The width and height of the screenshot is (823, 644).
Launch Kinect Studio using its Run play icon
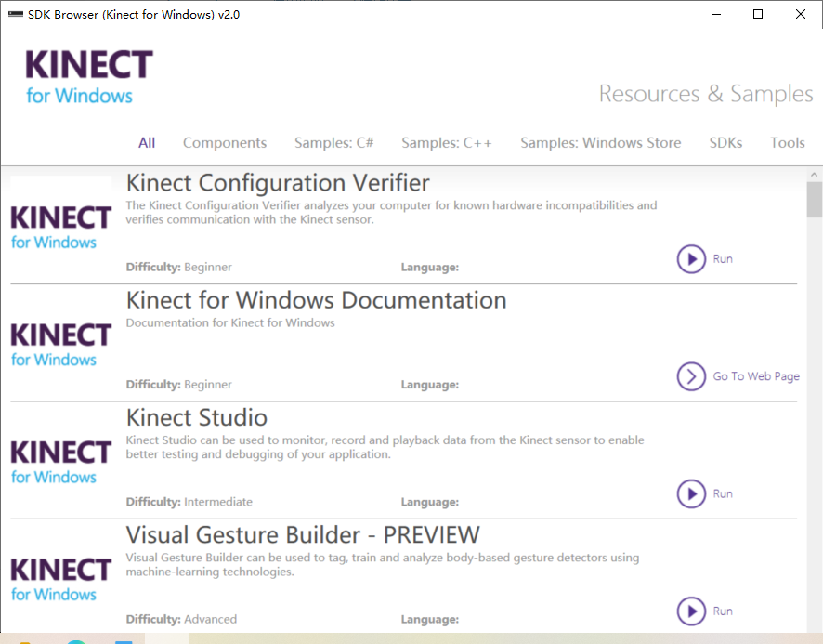coord(691,493)
